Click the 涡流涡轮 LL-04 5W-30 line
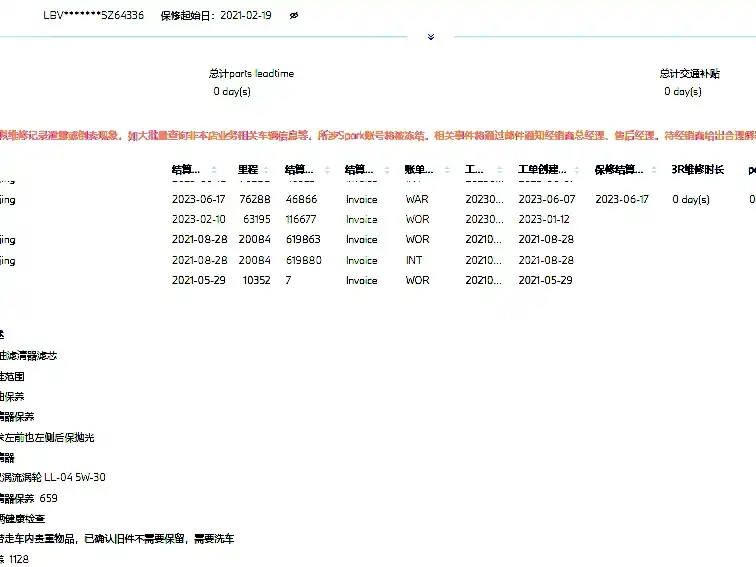 pyautogui.click(x=53, y=477)
